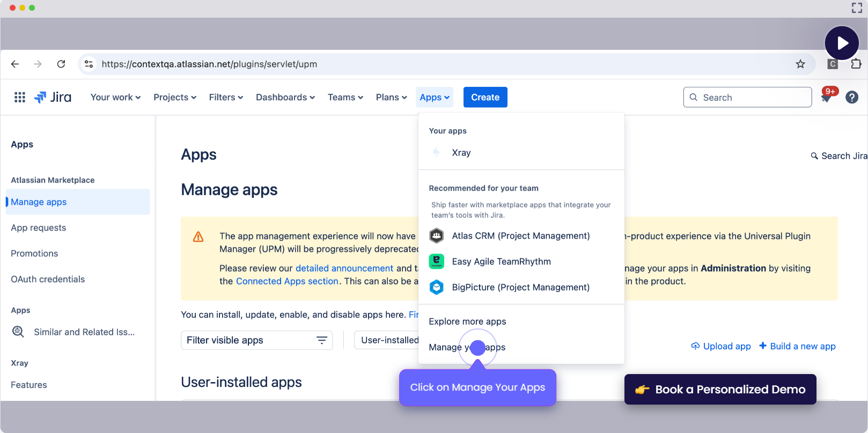The height and width of the screenshot is (433, 868).
Task: Select Xray from Your apps menu
Action: 461,153
